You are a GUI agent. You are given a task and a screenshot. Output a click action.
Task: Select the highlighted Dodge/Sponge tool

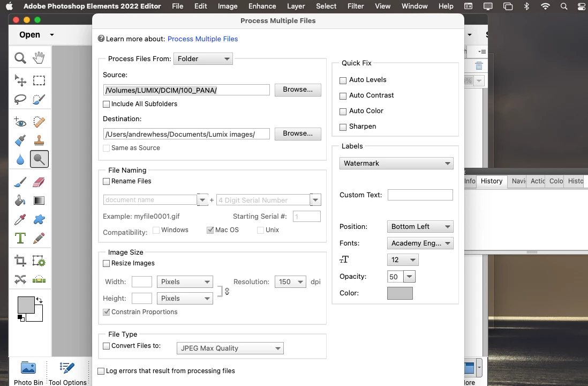[x=39, y=159]
